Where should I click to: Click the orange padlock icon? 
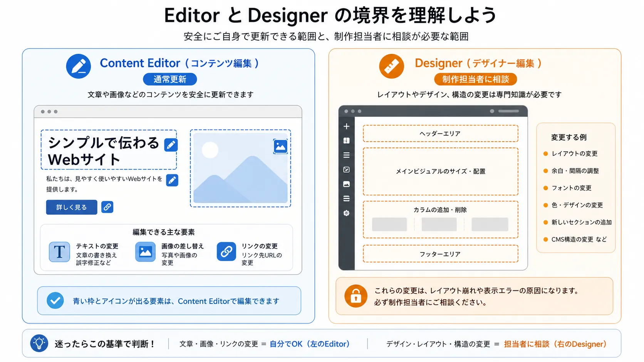click(356, 296)
